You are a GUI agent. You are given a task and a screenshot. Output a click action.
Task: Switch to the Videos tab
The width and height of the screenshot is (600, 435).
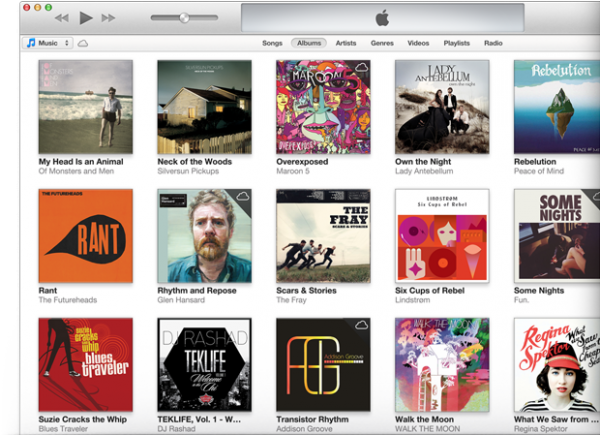(x=418, y=43)
